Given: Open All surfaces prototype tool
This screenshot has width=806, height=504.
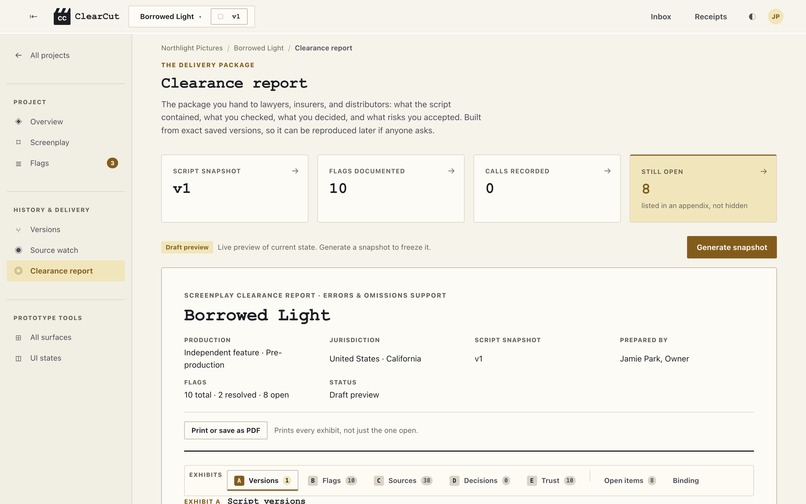Looking at the screenshot, I should pos(66,337).
